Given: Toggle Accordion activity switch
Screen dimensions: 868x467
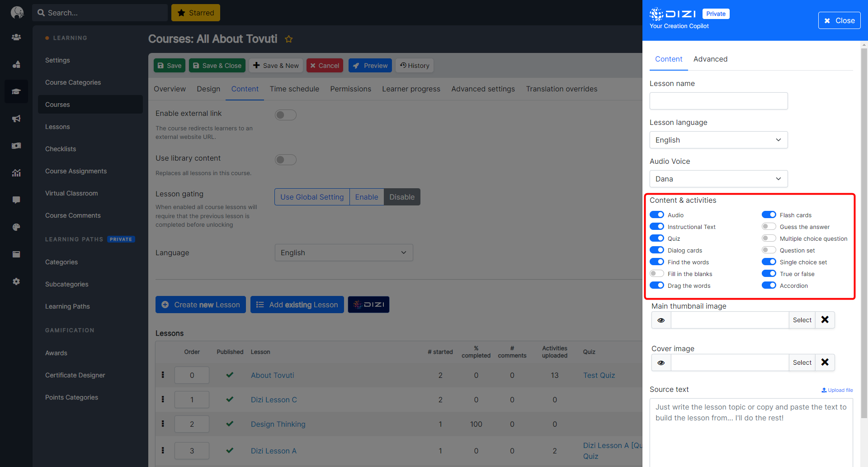Looking at the screenshot, I should pyautogui.click(x=769, y=286).
